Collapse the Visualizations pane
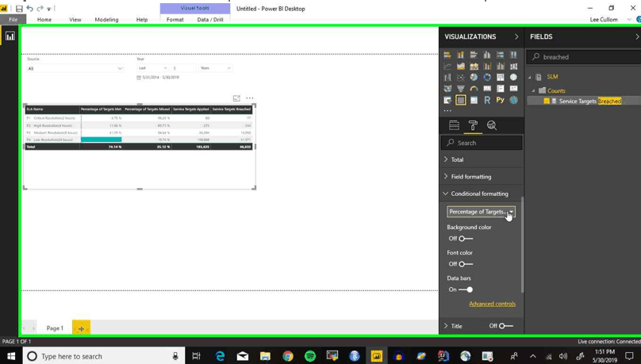 point(516,36)
